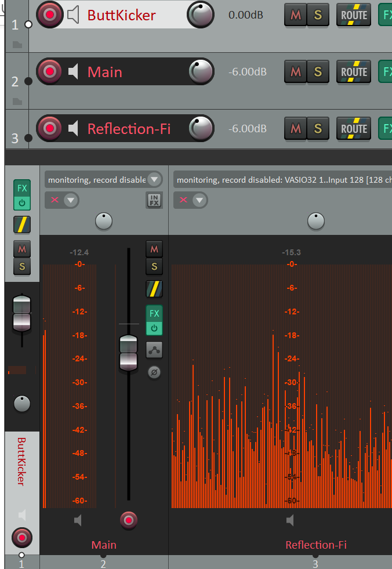Click Reflection-Fi track volume knob
Viewport: 392px width, 569px height.
coord(201,128)
